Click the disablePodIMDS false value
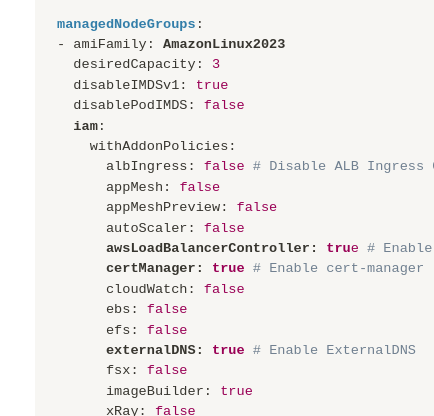This screenshot has height=416, width=434. tap(224, 105)
